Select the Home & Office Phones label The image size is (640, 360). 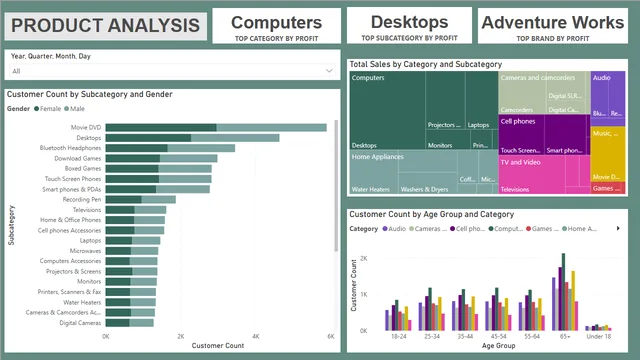(70, 220)
